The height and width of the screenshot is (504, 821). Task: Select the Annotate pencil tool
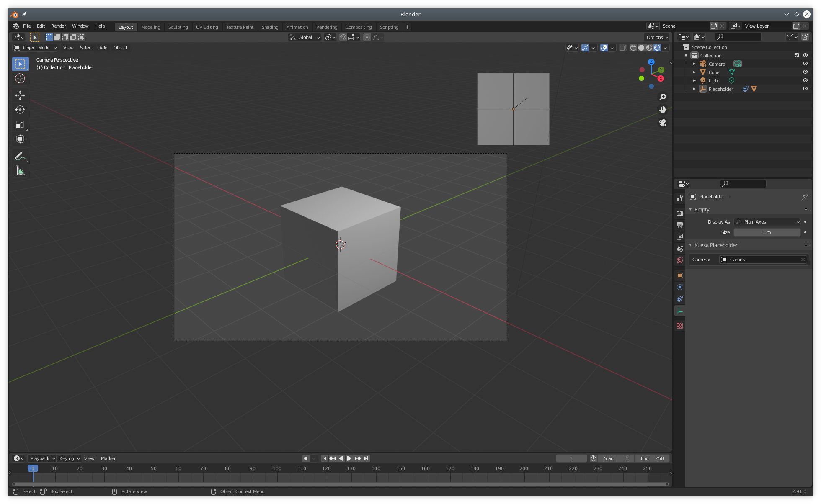click(20, 156)
